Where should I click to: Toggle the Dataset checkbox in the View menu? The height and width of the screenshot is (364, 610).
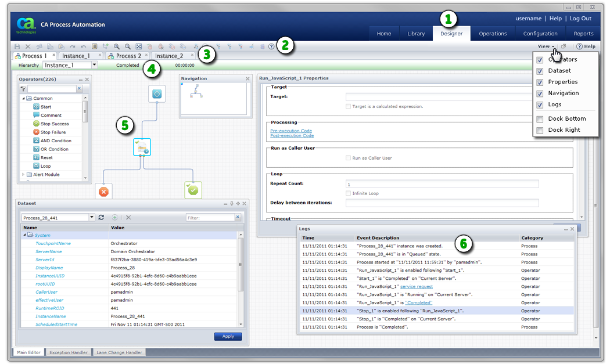tap(540, 70)
